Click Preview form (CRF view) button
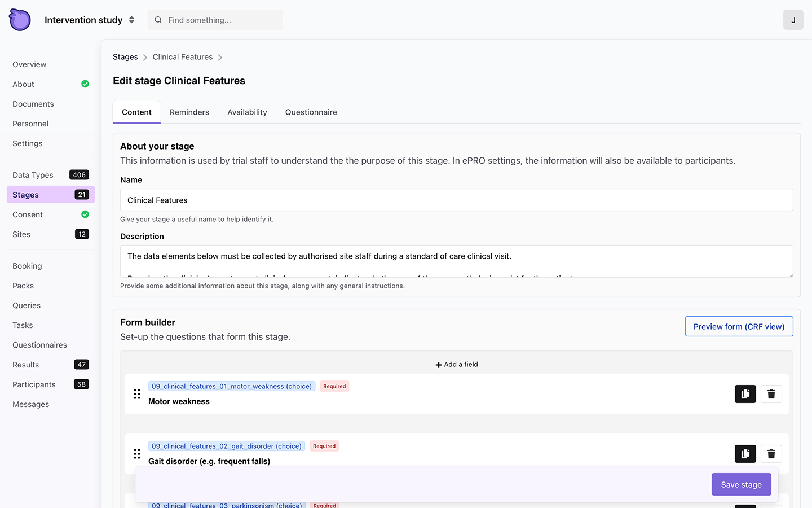Screen dimensions: 812x508 pos(739,326)
